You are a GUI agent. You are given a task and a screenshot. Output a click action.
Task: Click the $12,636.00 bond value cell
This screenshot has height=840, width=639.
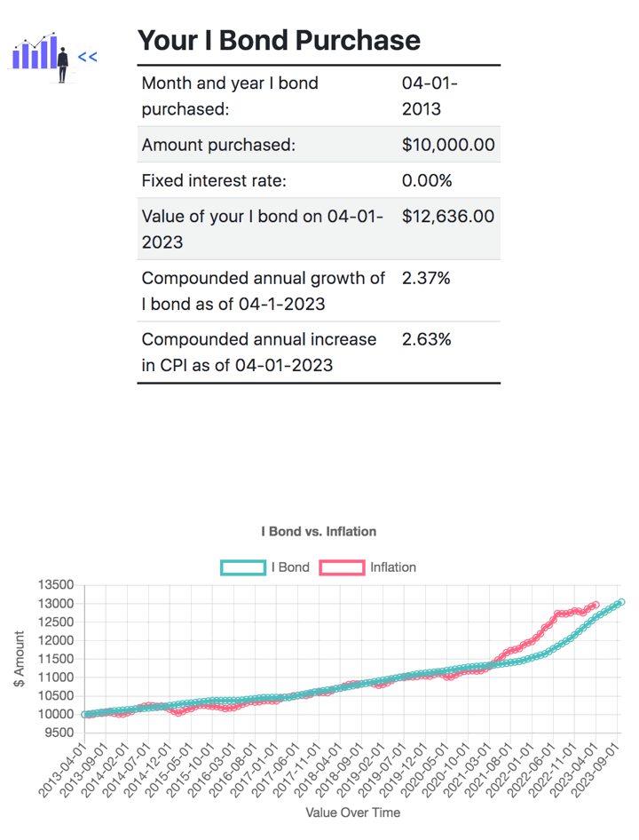point(448,217)
